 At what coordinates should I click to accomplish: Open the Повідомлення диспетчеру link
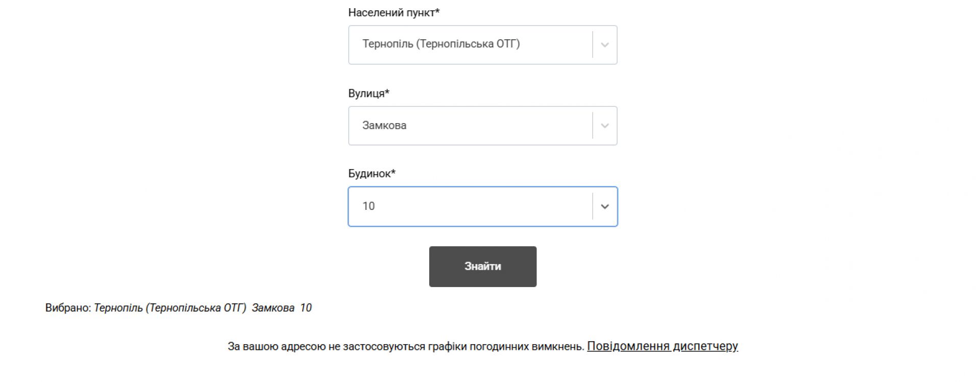[x=662, y=346]
